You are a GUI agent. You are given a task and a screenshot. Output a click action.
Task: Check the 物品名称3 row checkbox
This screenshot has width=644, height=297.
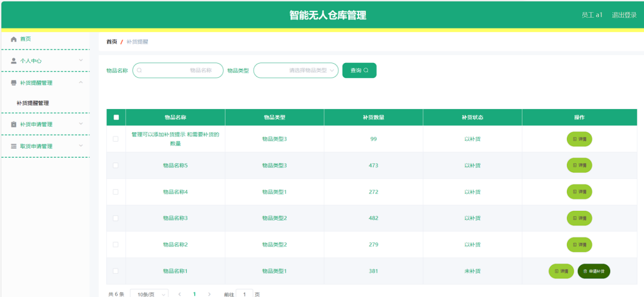[x=115, y=218]
